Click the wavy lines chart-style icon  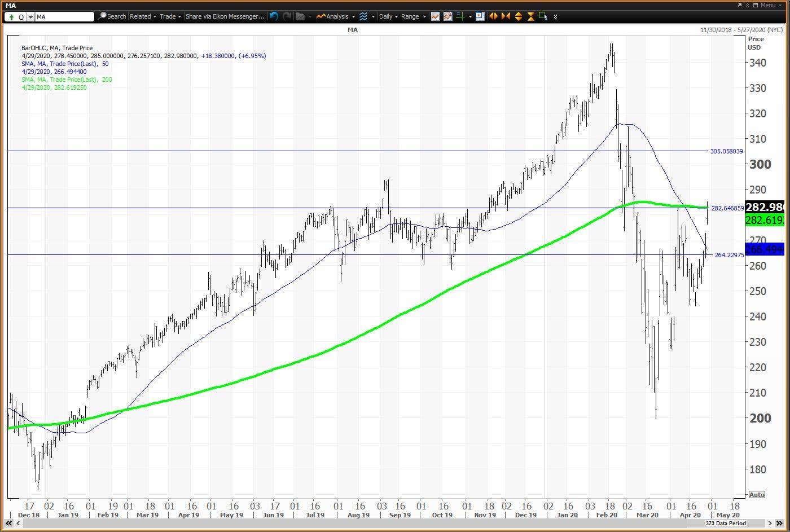tap(363, 16)
